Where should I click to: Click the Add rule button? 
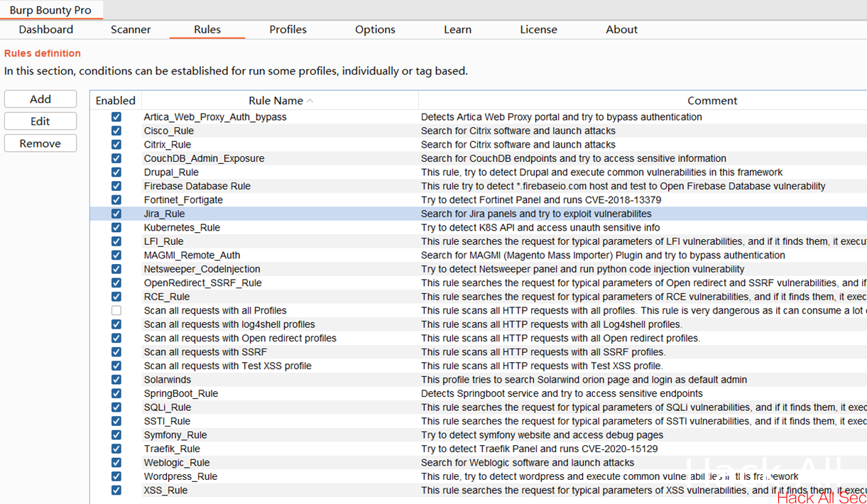click(x=40, y=99)
